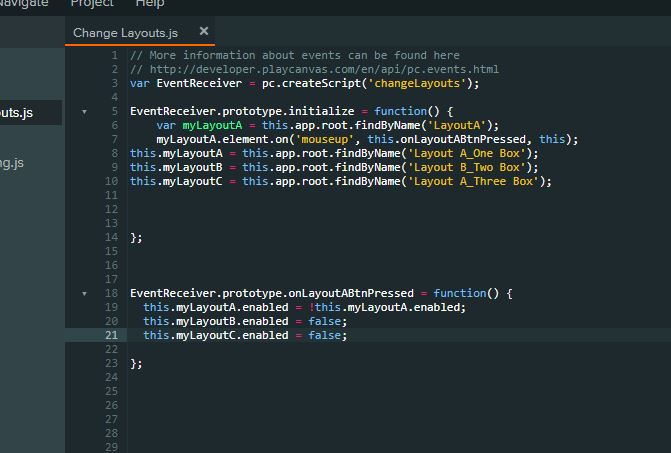Close the Change Layouts.js tab
Image resolution: width=671 pixels, height=453 pixels.
204,32
